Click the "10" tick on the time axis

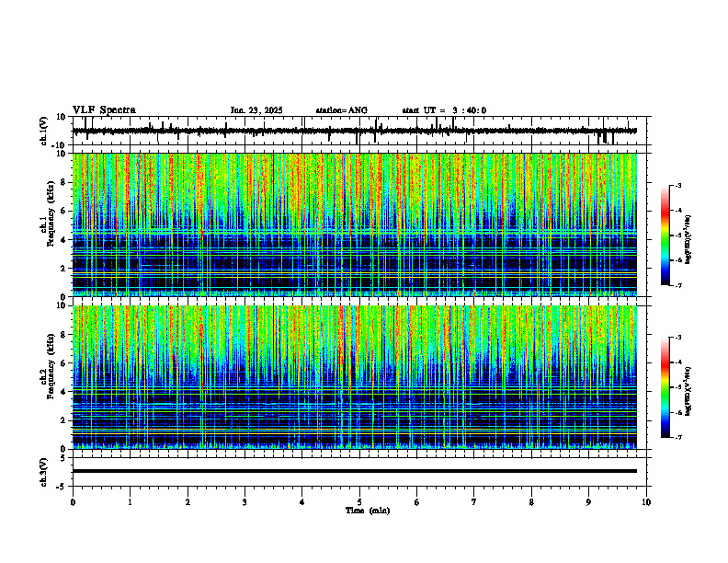click(646, 502)
